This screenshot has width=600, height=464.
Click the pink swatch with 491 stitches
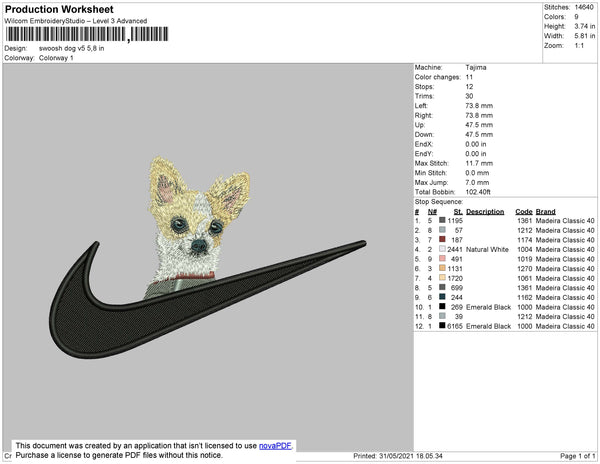pos(442,258)
